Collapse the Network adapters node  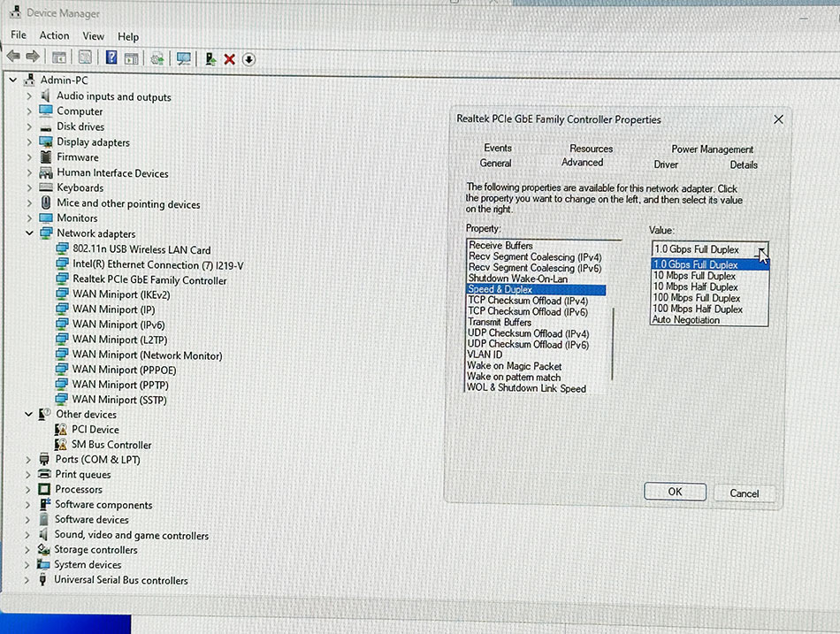29,233
